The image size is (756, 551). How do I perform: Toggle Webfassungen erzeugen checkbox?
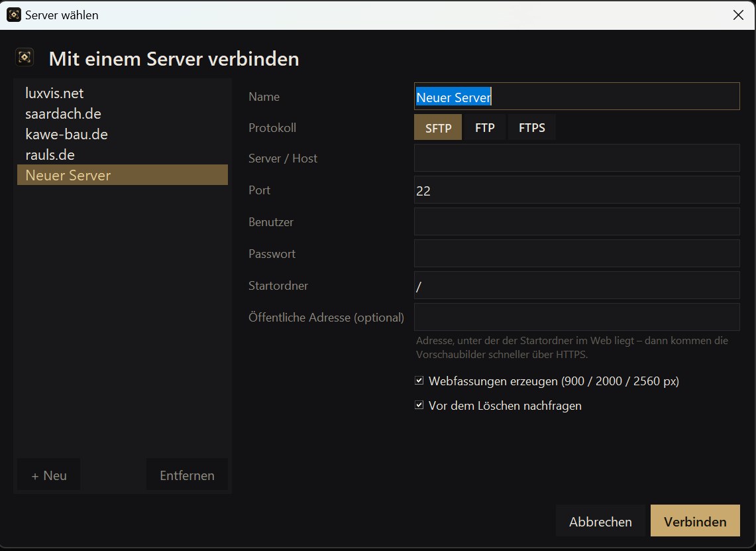point(419,381)
